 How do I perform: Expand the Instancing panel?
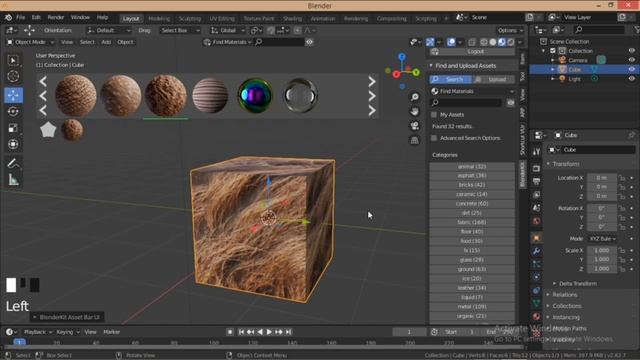point(566,317)
